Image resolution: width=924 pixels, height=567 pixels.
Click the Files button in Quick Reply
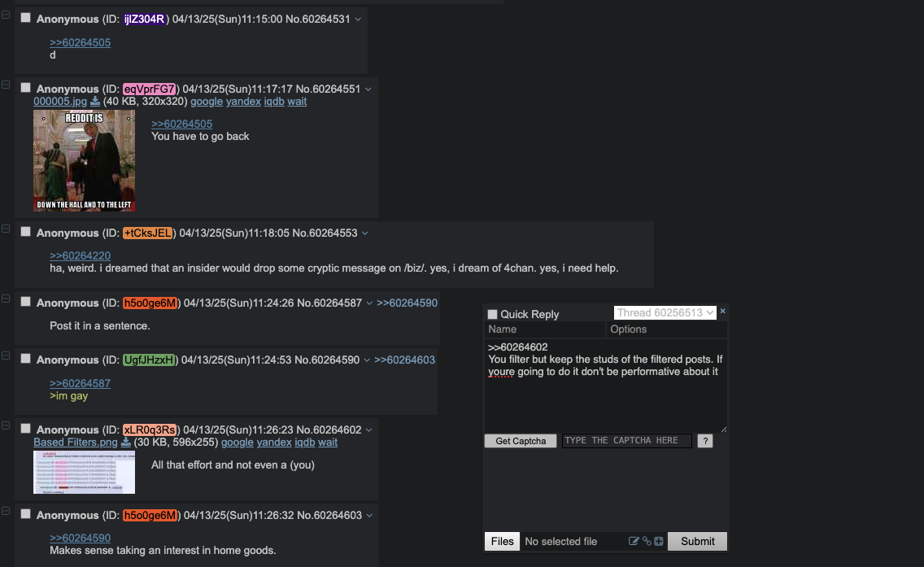tap(502, 541)
